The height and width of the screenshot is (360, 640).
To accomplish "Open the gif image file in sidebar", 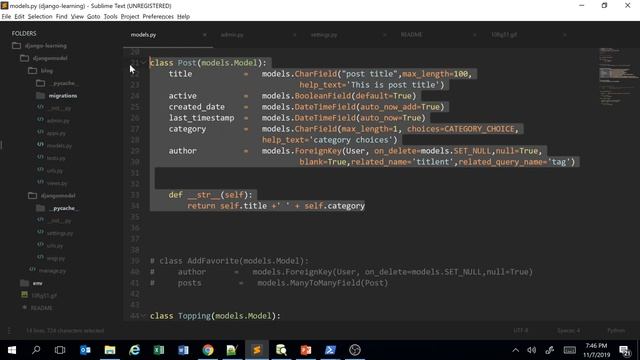I will pyautogui.click(x=44, y=295).
